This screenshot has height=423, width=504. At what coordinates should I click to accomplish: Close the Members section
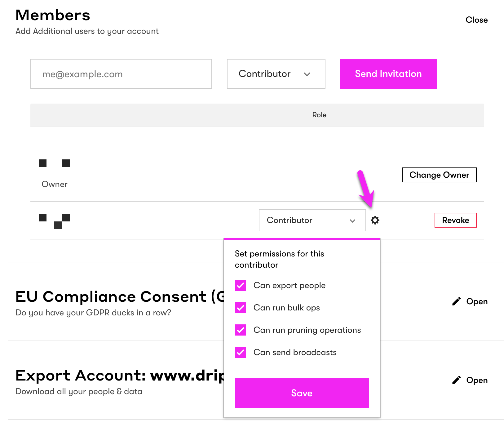coord(476,20)
